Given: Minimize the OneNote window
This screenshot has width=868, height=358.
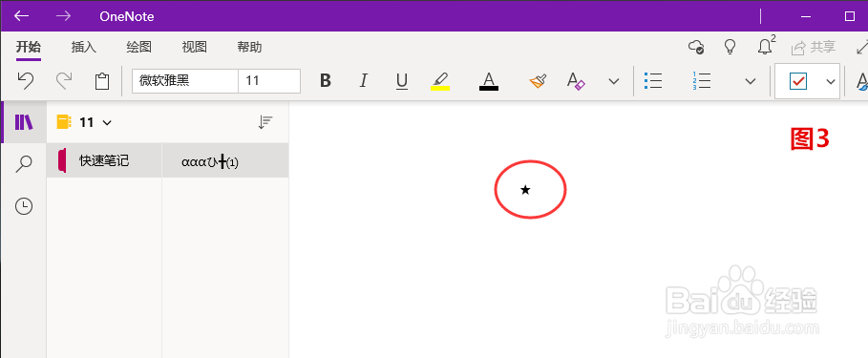Looking at the screenshot, I should (x=807, y=16).
